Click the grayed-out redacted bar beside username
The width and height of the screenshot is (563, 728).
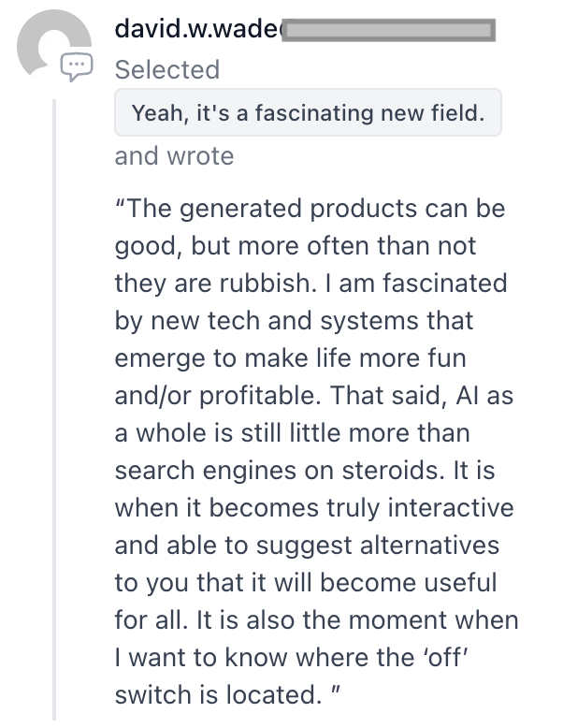(388, 30)
